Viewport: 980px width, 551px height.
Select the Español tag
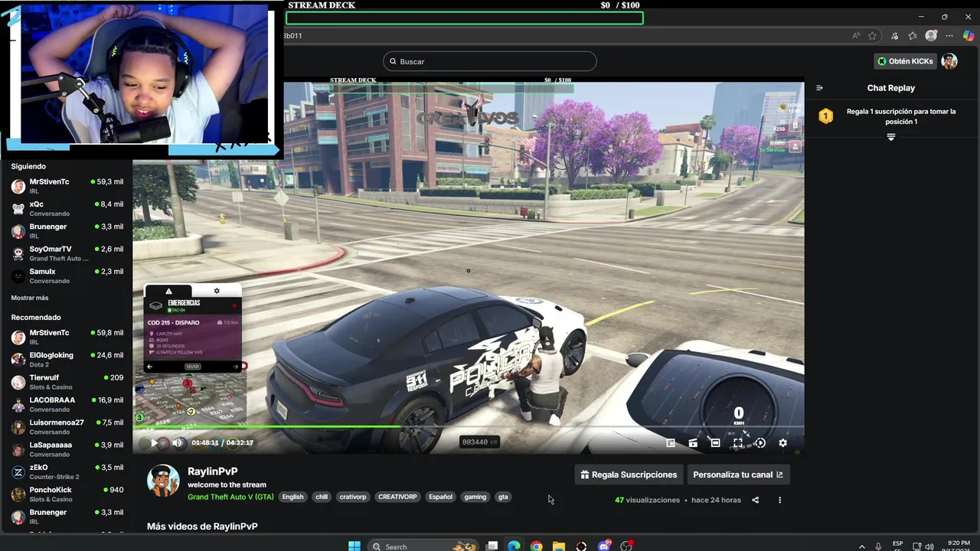[440, 497]
